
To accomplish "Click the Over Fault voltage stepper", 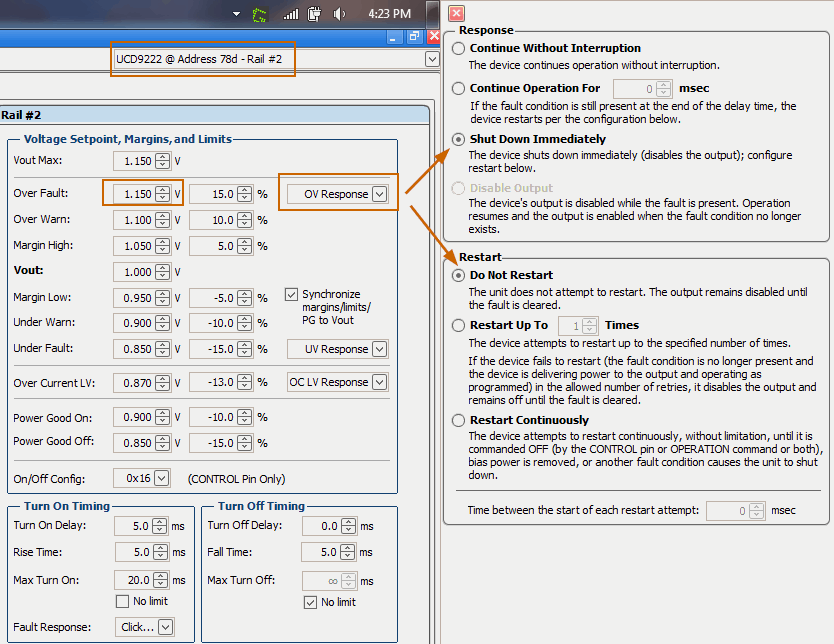I will [163, 194].
